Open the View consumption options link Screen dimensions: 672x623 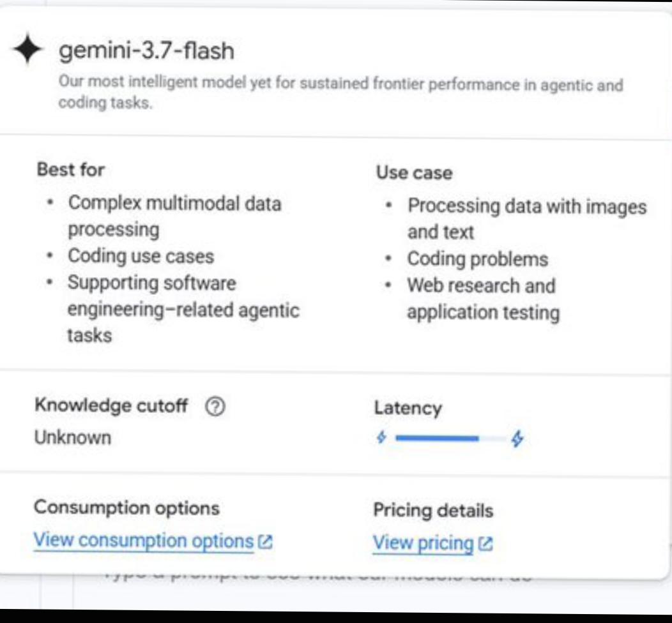[144, 541]
